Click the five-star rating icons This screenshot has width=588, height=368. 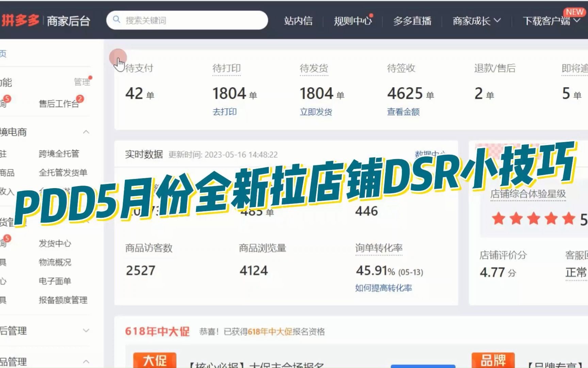tap(534, 218)
